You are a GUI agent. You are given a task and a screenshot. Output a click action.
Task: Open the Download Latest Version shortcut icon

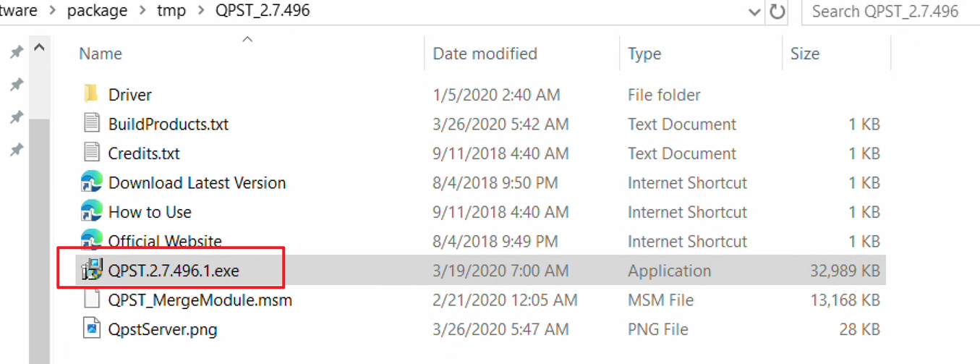(91, 182)
